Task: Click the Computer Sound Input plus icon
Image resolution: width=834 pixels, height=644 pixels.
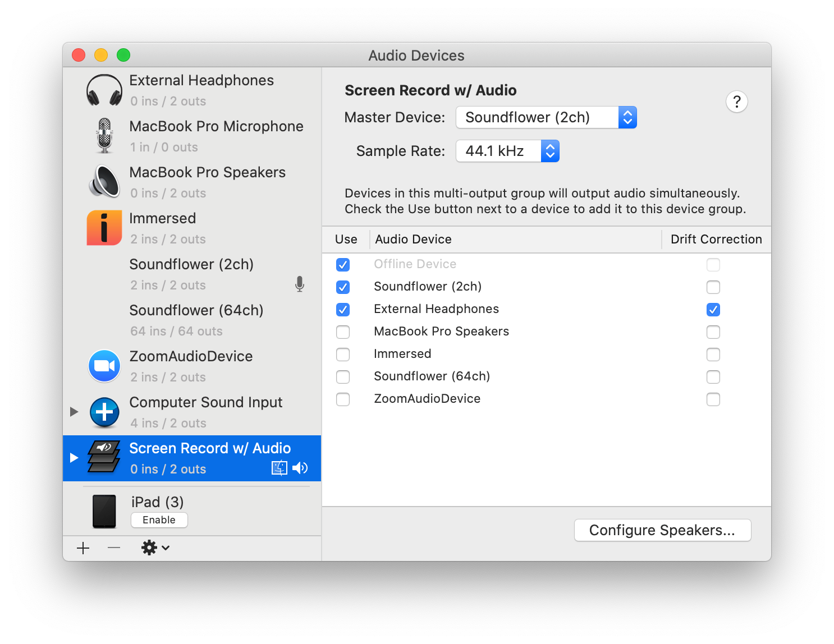Action: 104,412
